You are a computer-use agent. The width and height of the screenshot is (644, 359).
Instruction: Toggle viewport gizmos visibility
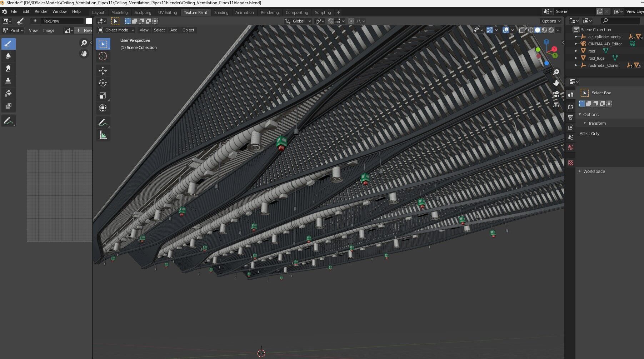[490, 30]
